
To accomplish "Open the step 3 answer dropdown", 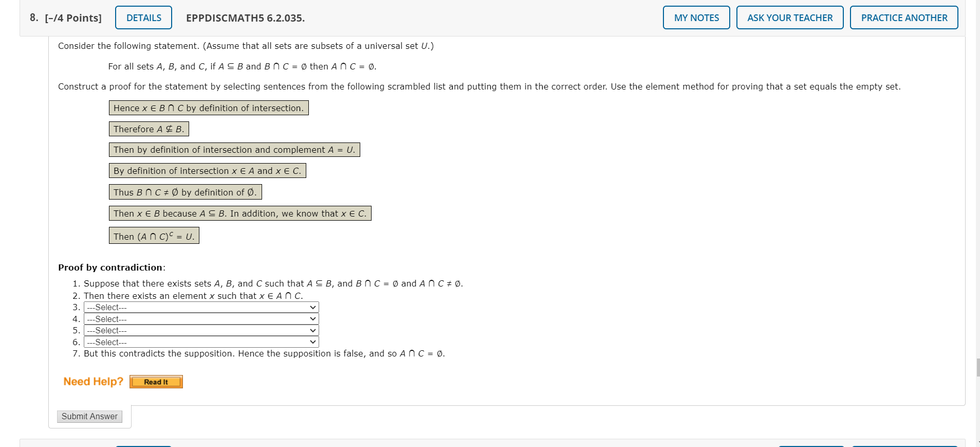I will point(200,307).
